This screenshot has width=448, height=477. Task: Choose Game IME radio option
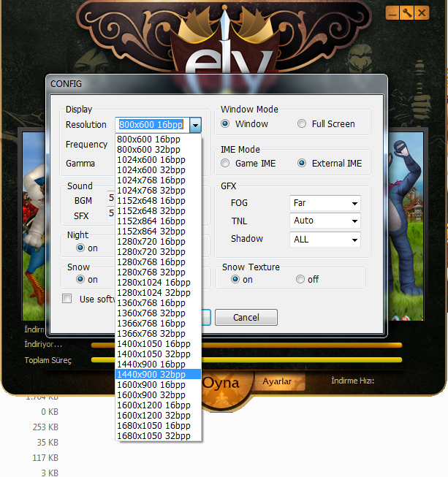[225, 164]
